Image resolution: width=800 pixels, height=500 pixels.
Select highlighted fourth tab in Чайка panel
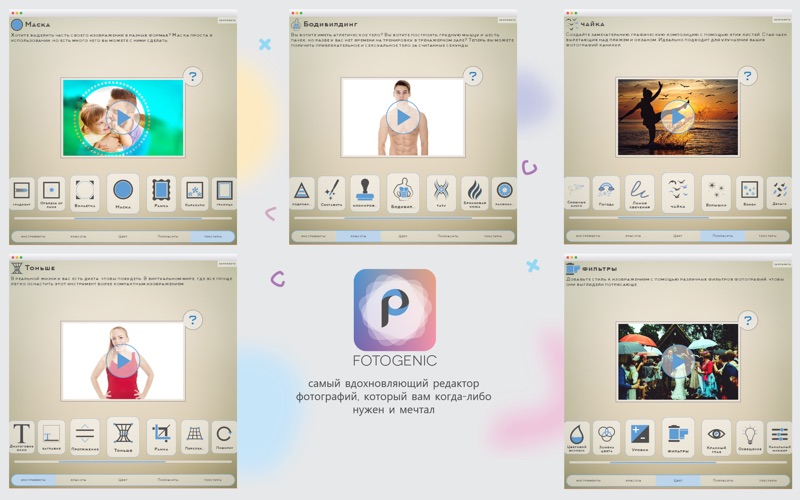pyautogui.click(x=722, y=236)
